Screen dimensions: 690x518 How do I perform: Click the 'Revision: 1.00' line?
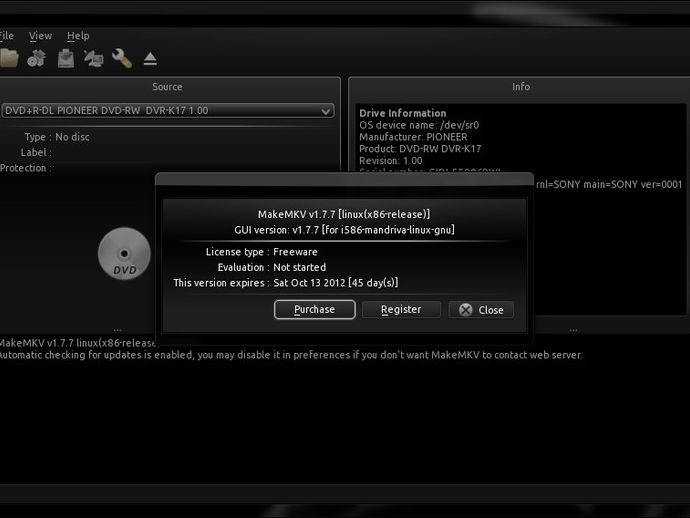click(391, 161)
